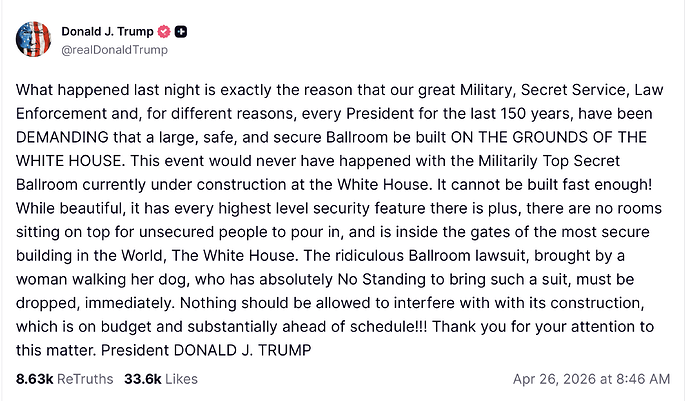Open the Donald J. Trump display name

105,32
